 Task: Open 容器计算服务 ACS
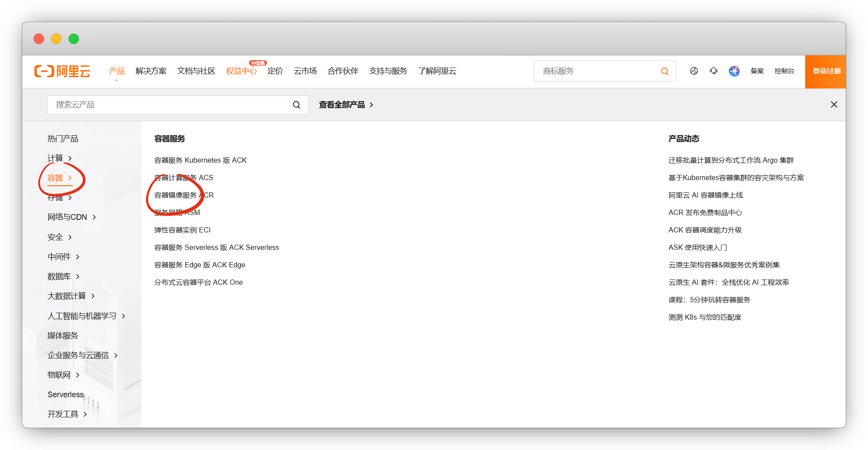tap(184, 178)
